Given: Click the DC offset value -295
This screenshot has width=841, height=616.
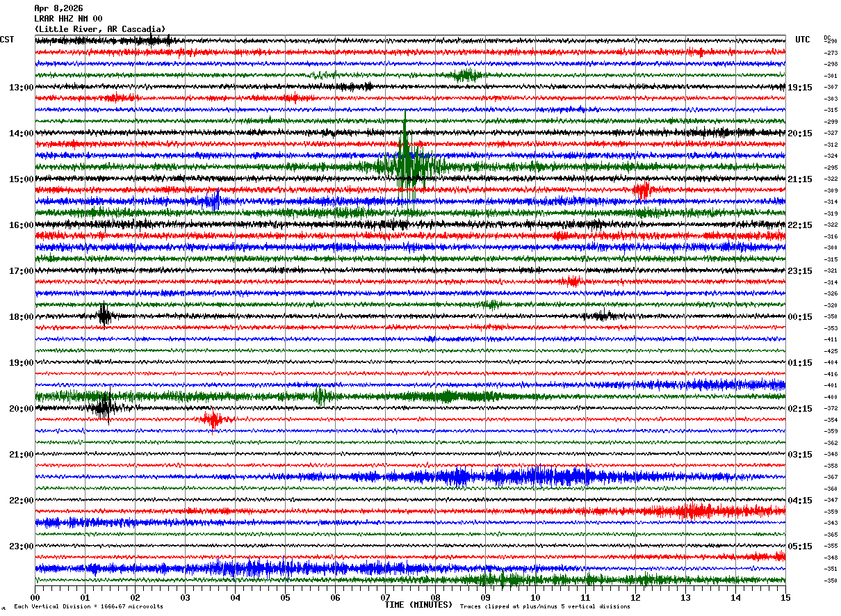Looking at the screenshot, I should coord(831,168).
